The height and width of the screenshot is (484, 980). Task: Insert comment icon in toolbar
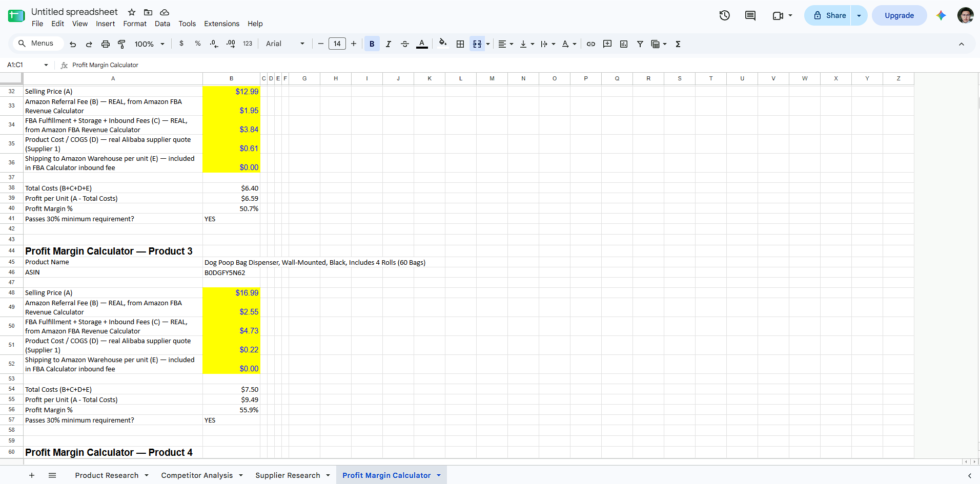coord(607,44)
